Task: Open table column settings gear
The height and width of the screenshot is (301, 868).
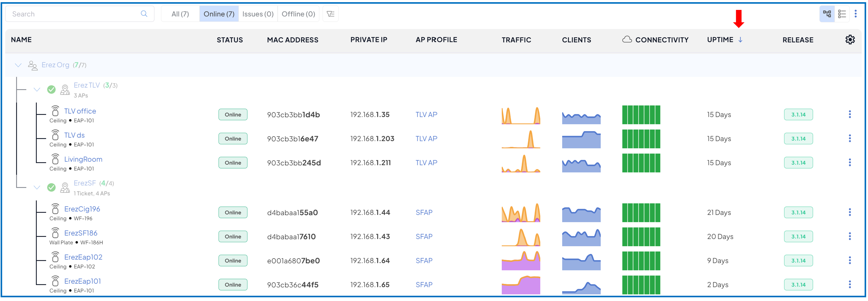Action: [x=850, y=40]
